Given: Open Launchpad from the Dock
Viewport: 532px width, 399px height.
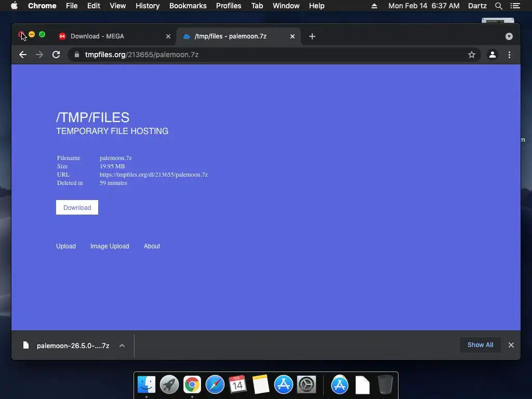Looking at the screenshot, I should tap(169, 385).
